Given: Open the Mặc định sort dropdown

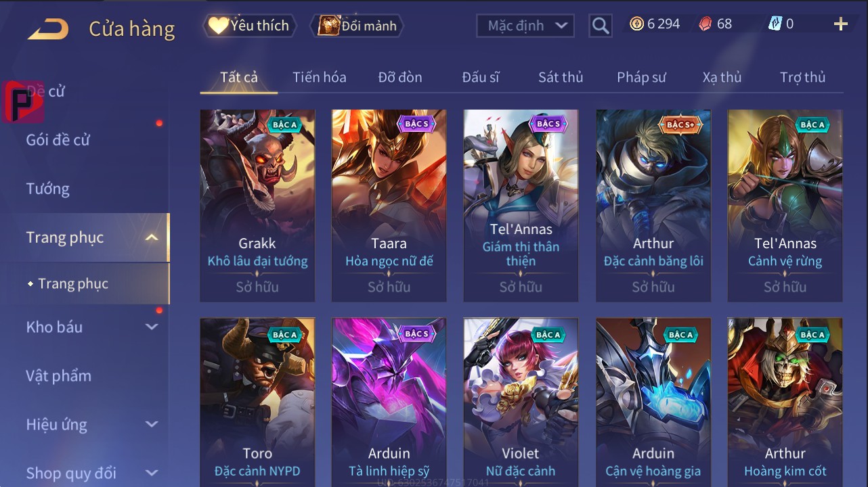Looking at the screenshot, I should tap(525, 26).
